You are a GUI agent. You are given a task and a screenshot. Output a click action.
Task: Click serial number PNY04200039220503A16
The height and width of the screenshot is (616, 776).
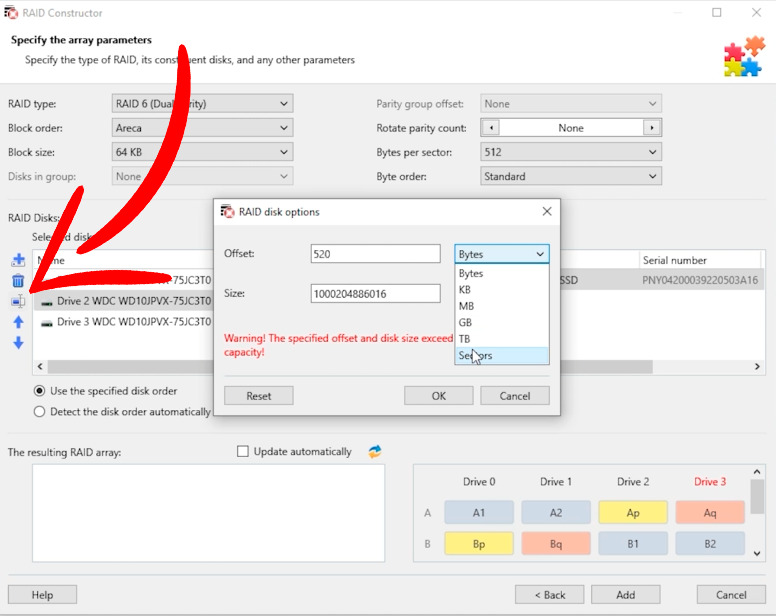click(700, 281)
